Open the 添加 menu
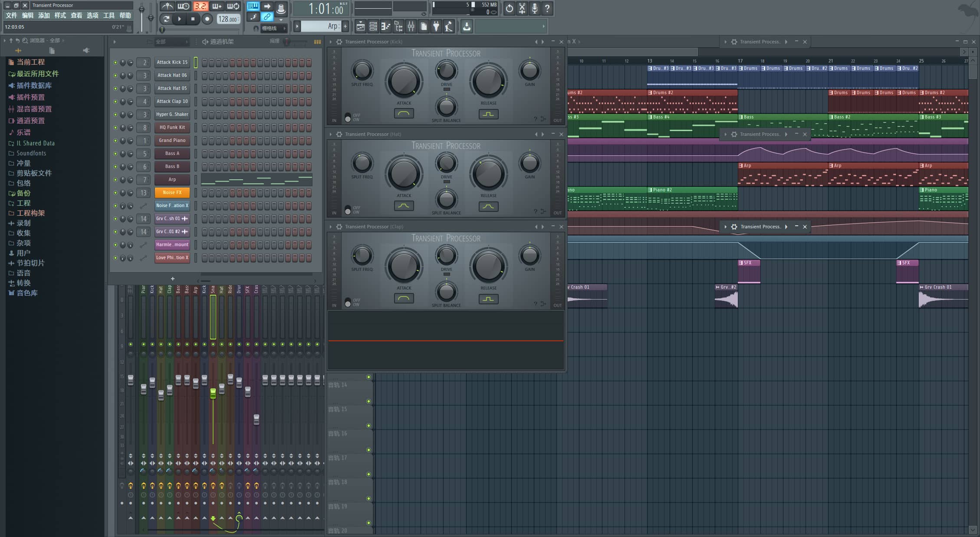 click(44, 16)
